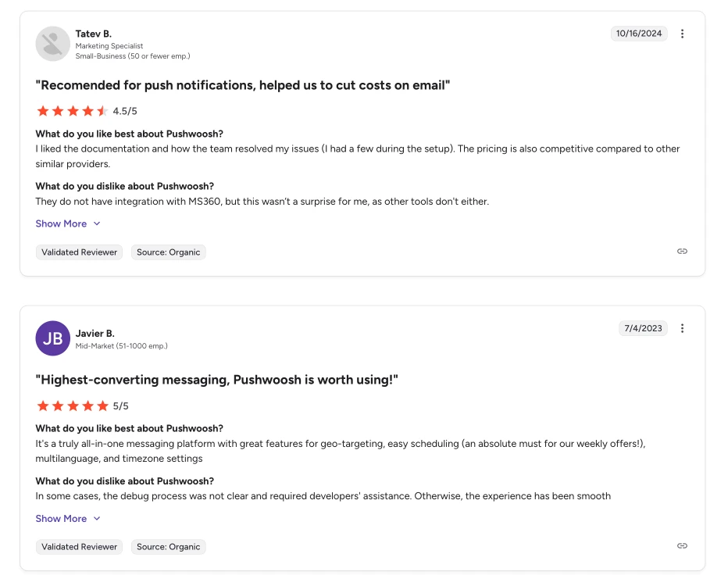Screen dimensions: 728x586
Task: Click Javier B.'s reviewer name
Action: coord(95,333)
